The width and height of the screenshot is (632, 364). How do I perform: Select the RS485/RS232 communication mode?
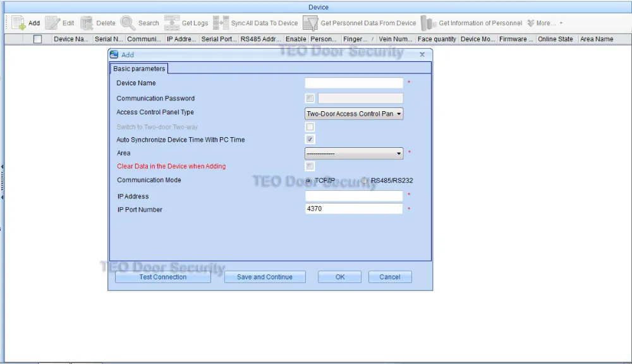pyautogui.click(x=365, y=181)
